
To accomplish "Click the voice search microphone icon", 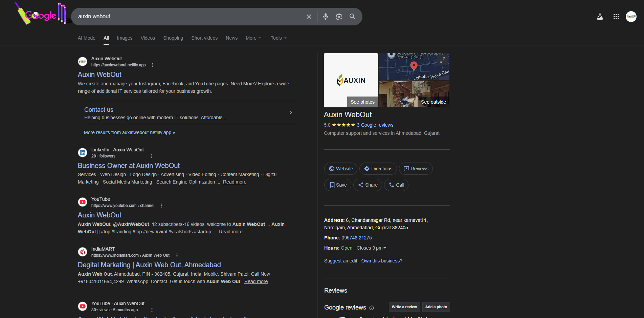I will 325,17.
